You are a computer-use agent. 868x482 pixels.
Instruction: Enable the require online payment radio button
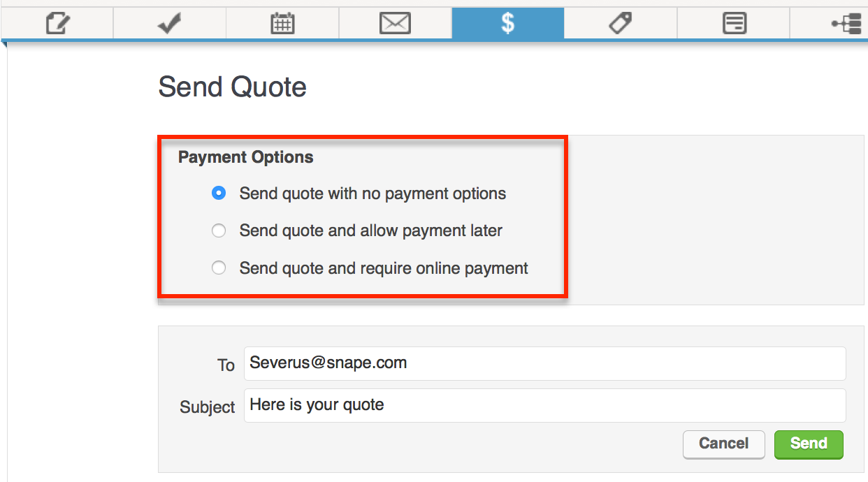tap(219, 268)
